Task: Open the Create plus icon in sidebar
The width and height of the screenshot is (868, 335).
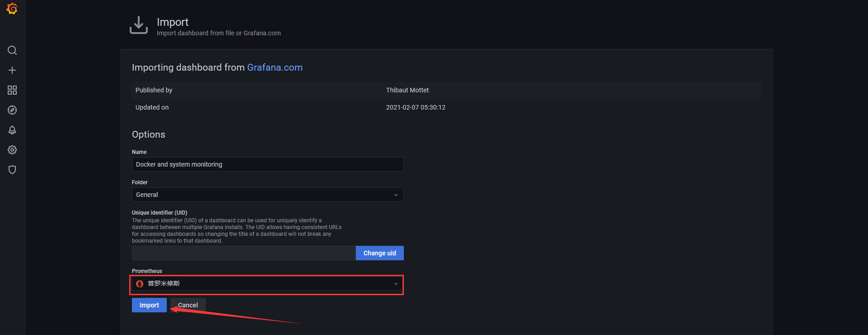Action: coord(12,70)
